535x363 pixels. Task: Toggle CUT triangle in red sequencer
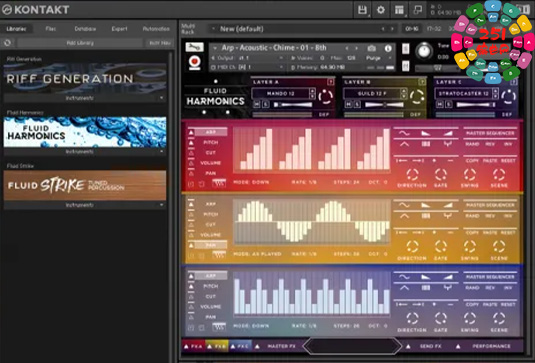pos(191,153)
